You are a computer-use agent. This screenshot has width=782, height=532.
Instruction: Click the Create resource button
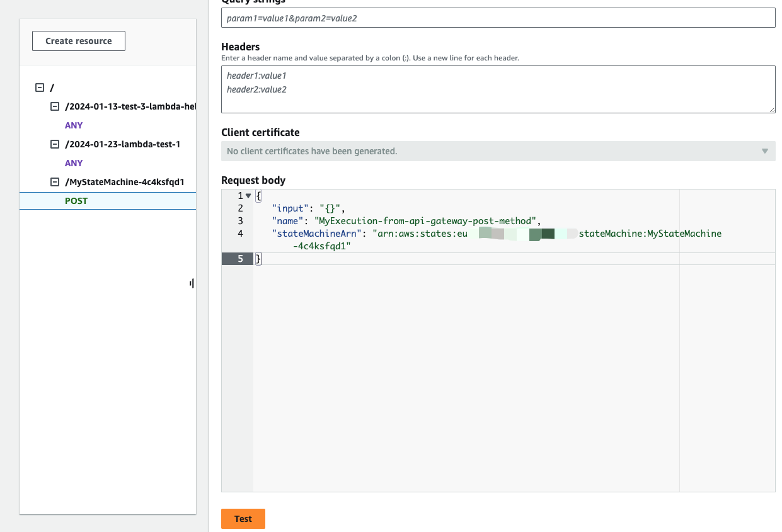79,41
